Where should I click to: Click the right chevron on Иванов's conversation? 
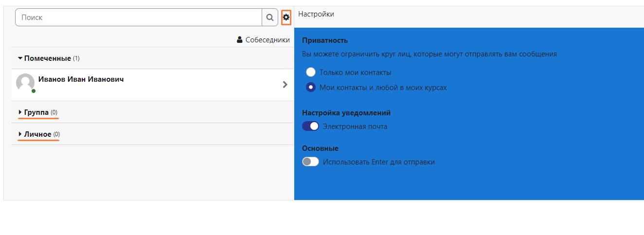285,85
